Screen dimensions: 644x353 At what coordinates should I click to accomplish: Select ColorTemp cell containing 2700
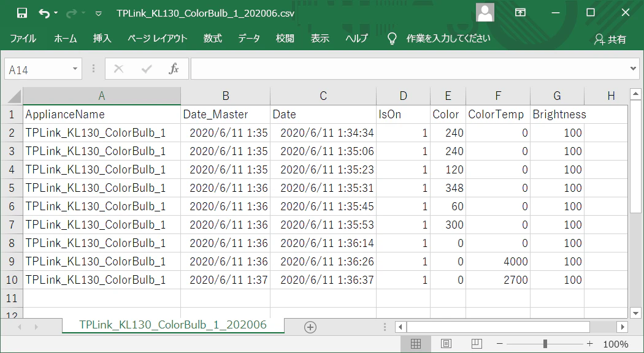[498, 280]
